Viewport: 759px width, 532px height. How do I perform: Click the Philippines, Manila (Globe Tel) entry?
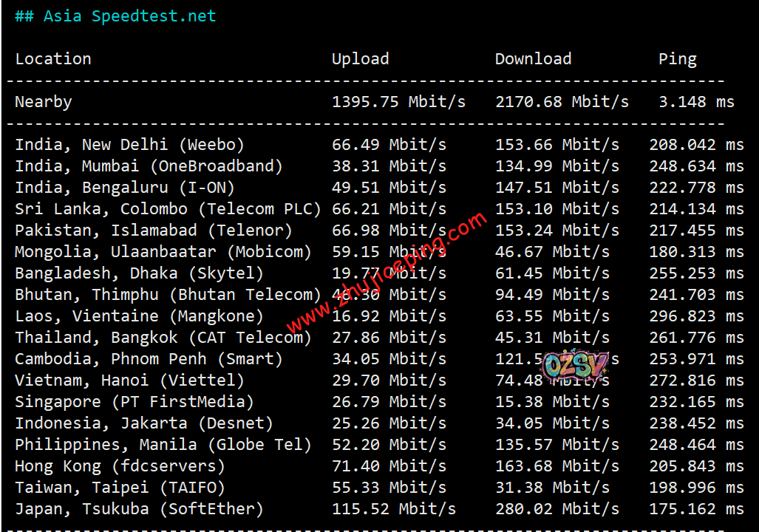click(163, 445)
